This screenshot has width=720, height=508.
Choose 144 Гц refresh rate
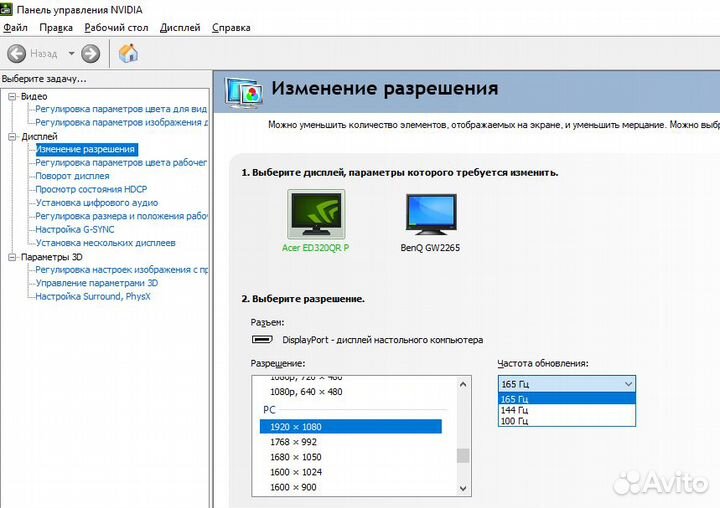567,410
